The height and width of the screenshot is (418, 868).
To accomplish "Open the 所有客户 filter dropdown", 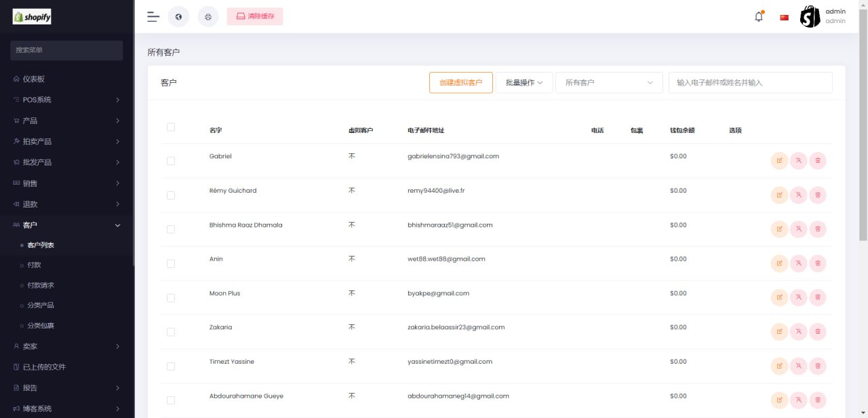I will [x=609, y=83].
